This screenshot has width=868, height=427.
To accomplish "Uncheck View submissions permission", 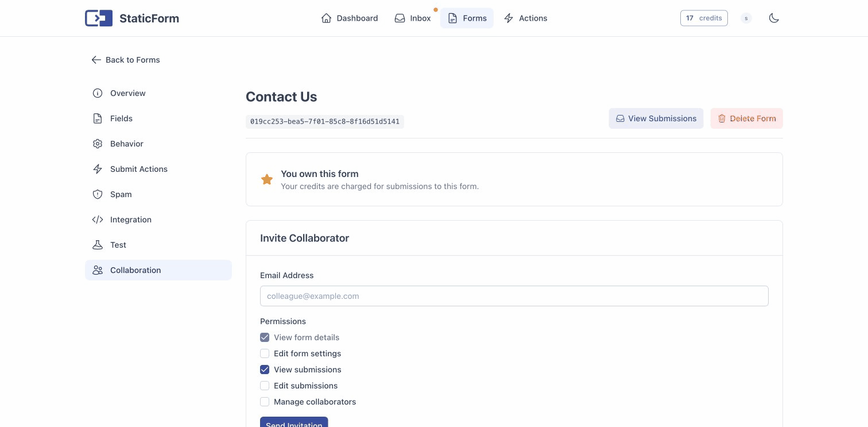I will [x=265, y=370].
